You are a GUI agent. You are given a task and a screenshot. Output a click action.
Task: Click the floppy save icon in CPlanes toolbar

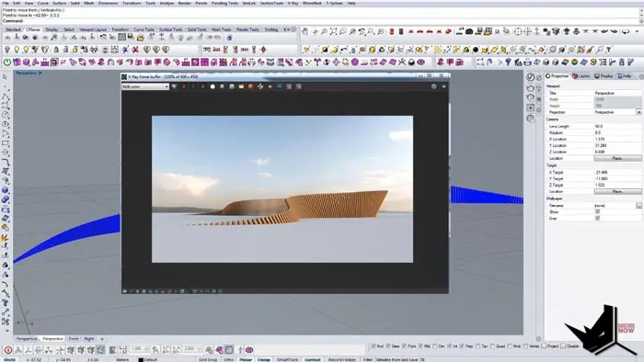pyautogui.click(x=131, y=38)
